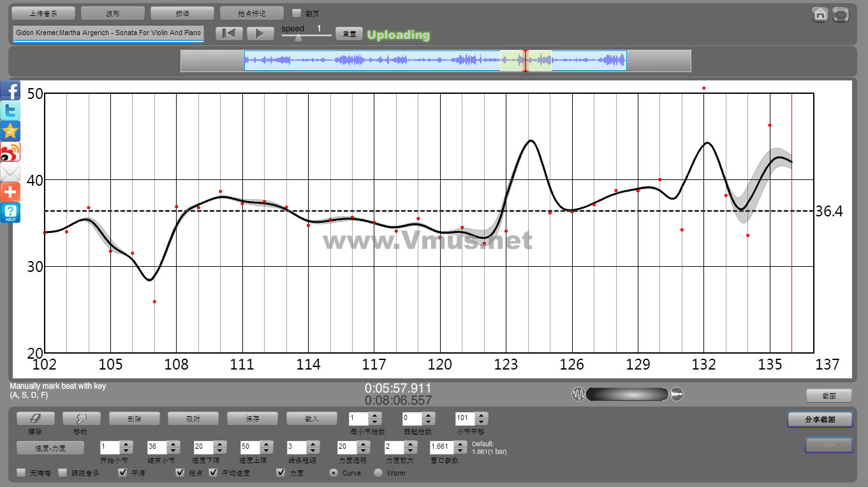Share via the Facebook sidebar icon

coord(11,91)
